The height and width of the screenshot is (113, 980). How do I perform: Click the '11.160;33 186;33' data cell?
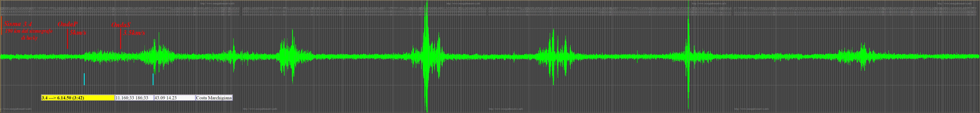(135, 98)
